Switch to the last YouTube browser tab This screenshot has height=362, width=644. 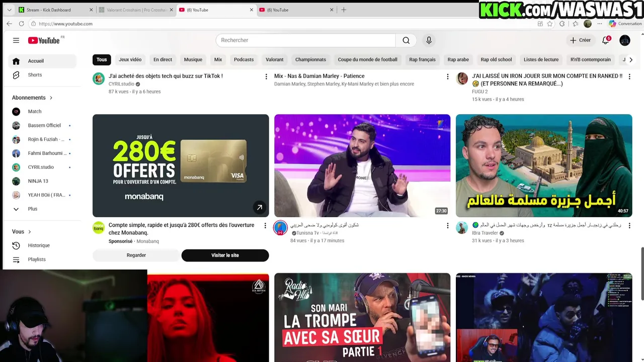pos(296,10)
